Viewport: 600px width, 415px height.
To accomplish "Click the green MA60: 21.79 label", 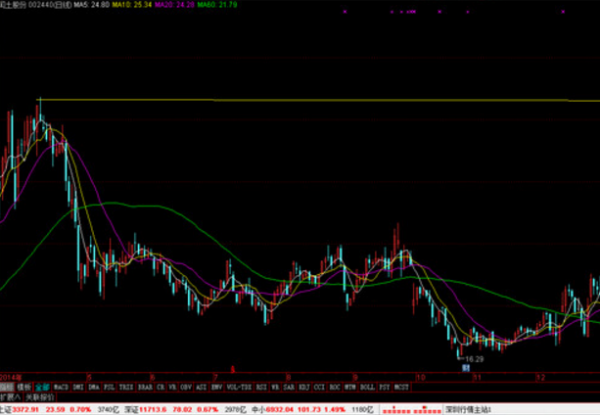I will pyautogui.click(x=217, y=5).
